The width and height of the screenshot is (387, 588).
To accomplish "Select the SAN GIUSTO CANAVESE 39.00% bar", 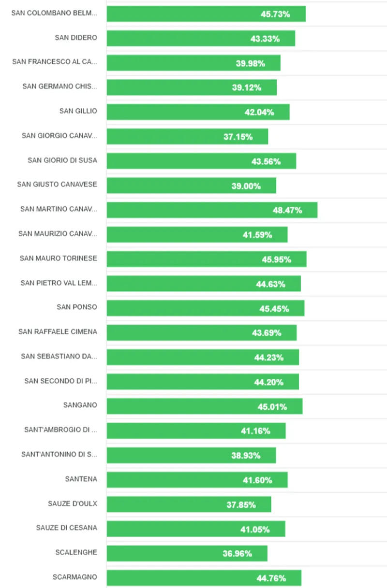I will point(191,186).
